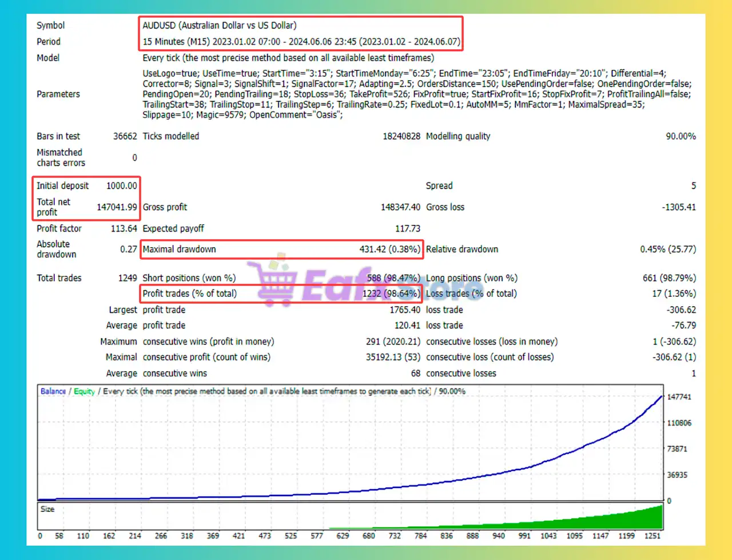Click the Total net profit value 147041.99

117,207
